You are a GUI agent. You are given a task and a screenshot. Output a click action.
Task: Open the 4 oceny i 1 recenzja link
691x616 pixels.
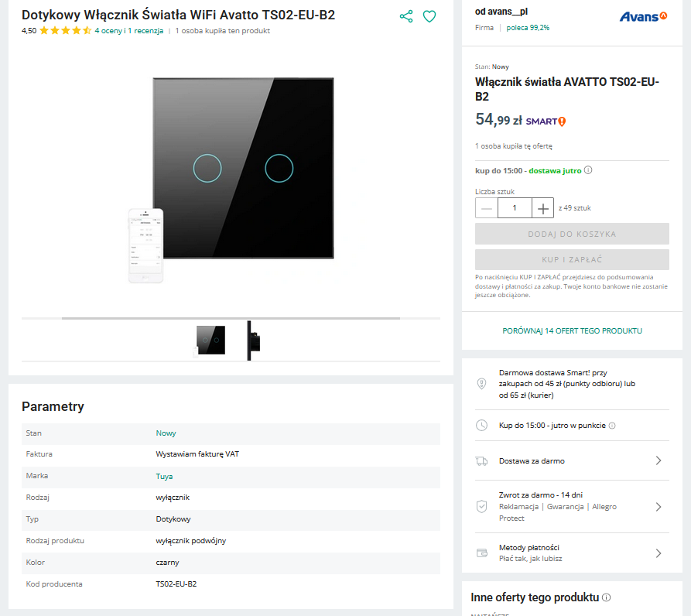(129, 31)
